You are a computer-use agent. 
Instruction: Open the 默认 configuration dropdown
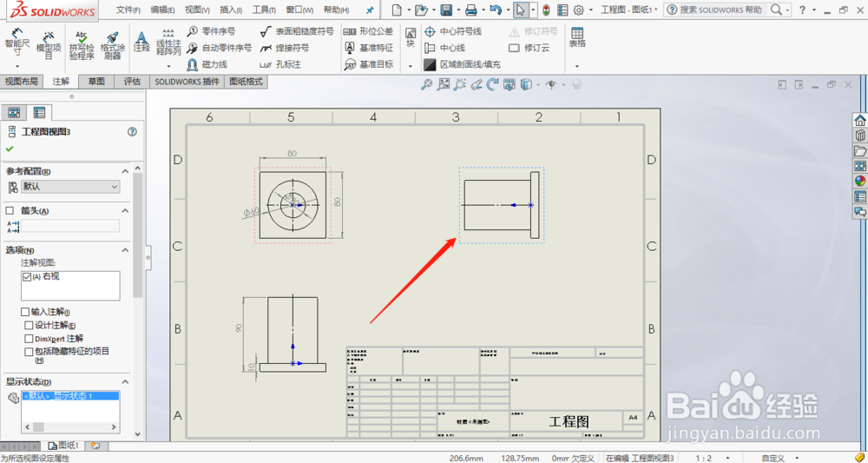70,187
